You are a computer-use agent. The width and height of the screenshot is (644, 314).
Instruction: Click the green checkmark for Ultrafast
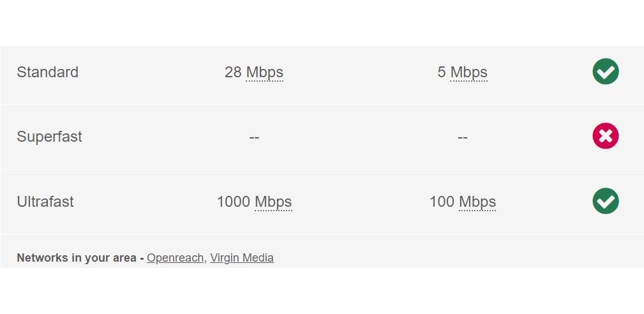tap(605, 201)
